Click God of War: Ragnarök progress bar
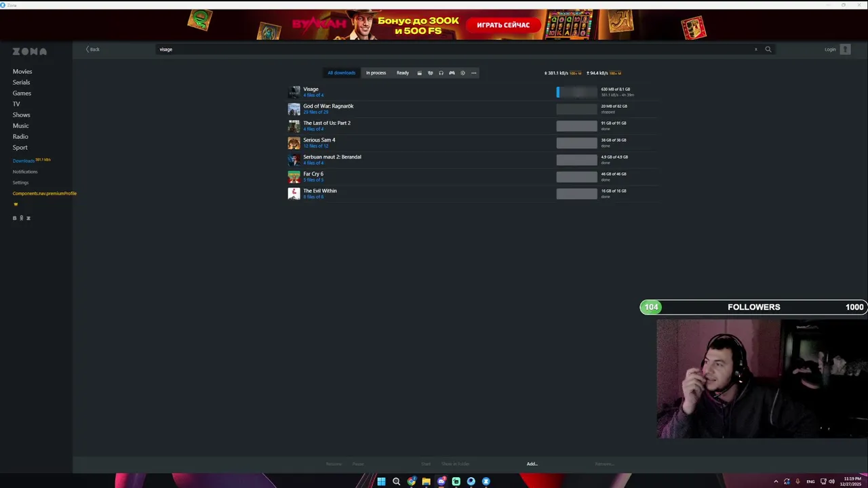 [x=576, y=108]
